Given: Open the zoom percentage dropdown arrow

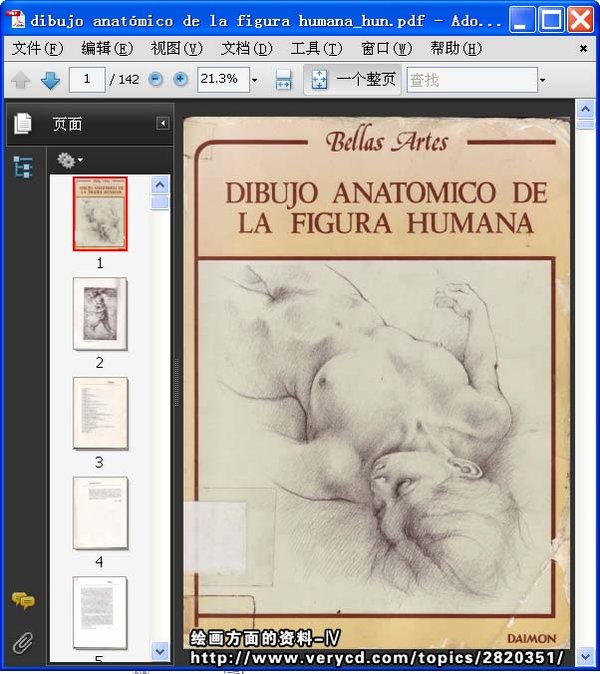Looking at the screenshot, I should [254, 80].
